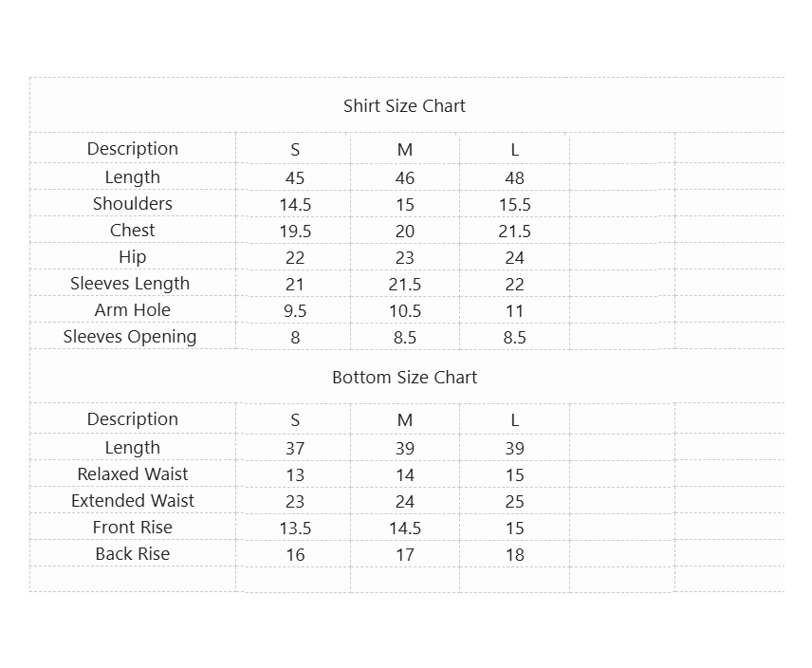
Task: Select the Back Rise row label
Action: pos(133,554)
